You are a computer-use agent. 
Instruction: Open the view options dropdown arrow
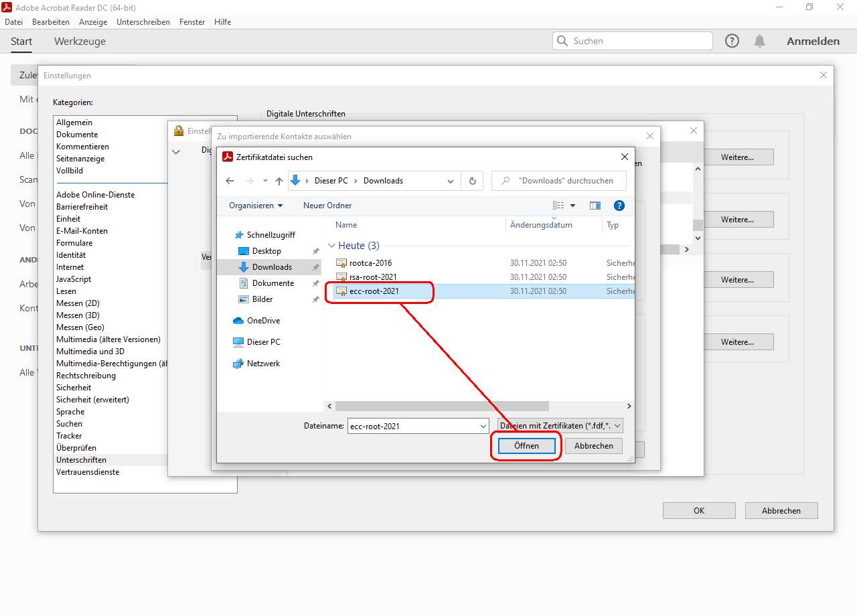pyautogui.click(x=573, y=206)
